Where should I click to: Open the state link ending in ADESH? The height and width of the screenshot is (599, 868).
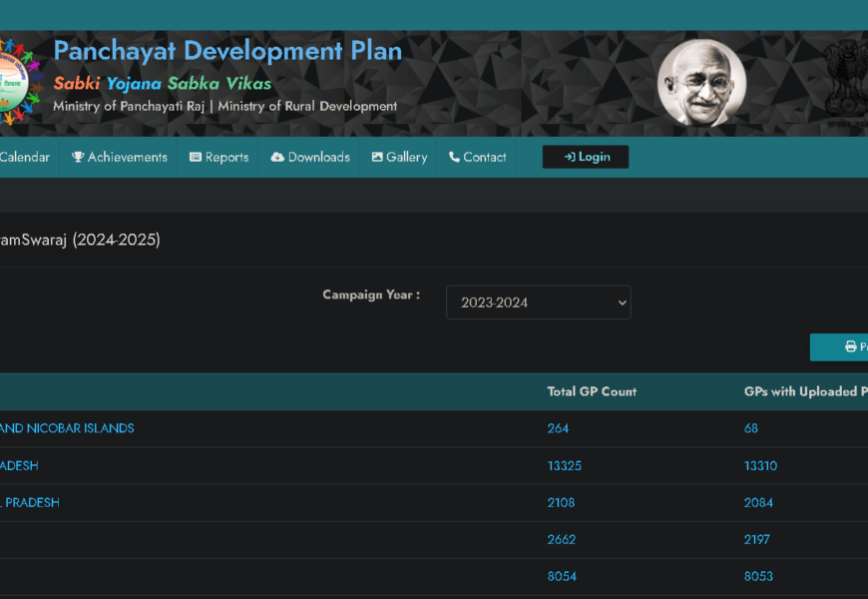pos(19,465)
